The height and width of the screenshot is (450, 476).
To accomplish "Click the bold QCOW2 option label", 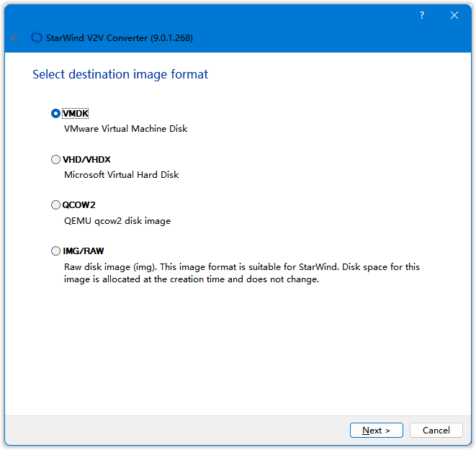I will [79, 205].
